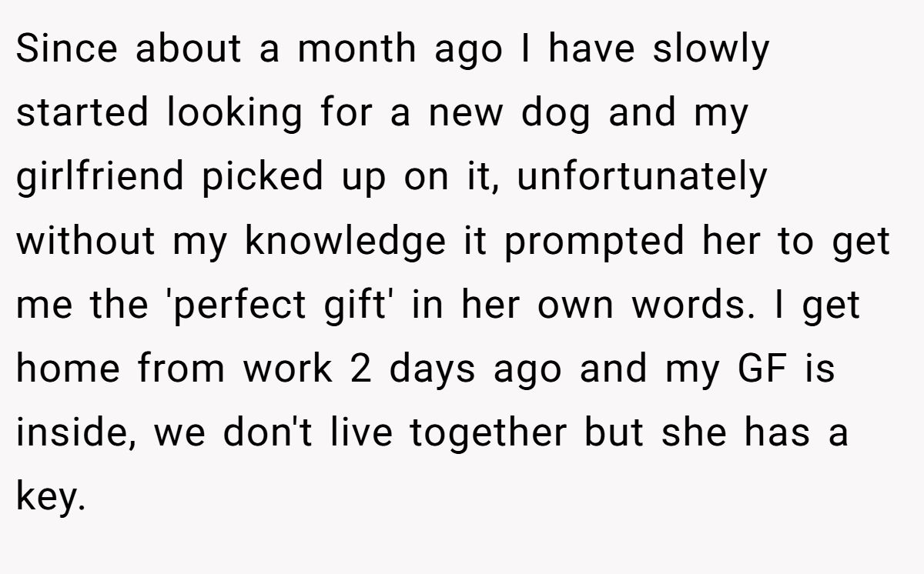Click the word "started"
Viewport: 924px width, 574px height.
[81, 113]
